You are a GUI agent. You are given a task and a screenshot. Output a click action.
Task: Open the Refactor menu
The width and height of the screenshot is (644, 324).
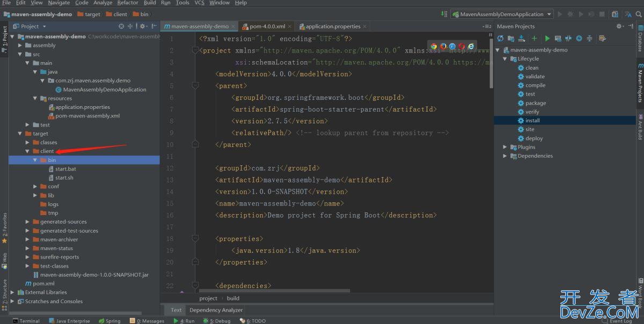(x=128, y=3)
